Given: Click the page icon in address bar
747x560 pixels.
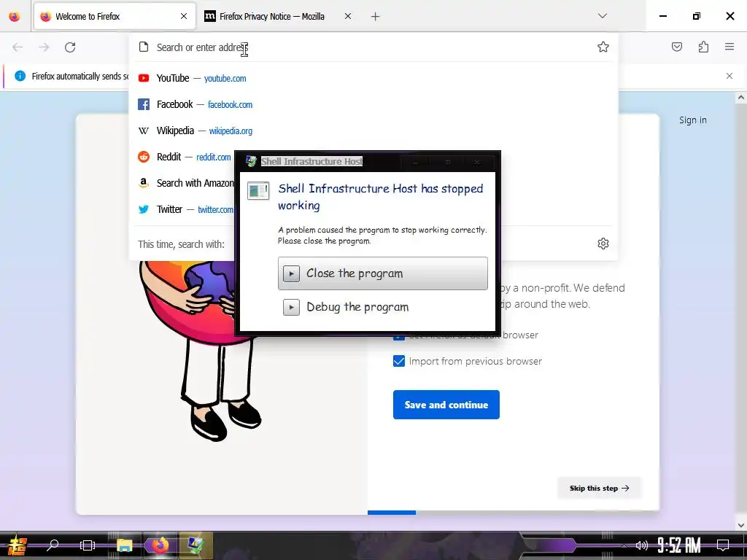Looking at the screenshot, I should point(144,47).
